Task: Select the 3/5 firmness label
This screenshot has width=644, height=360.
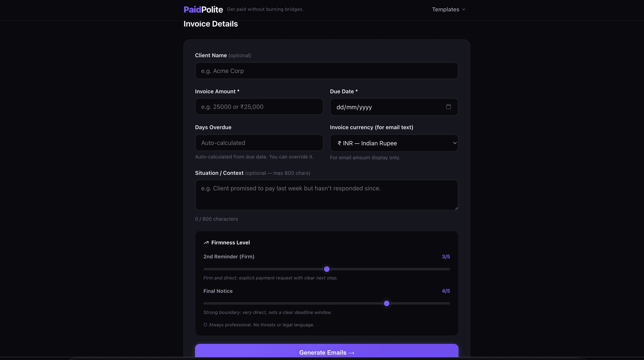Action: pos(446,256)
